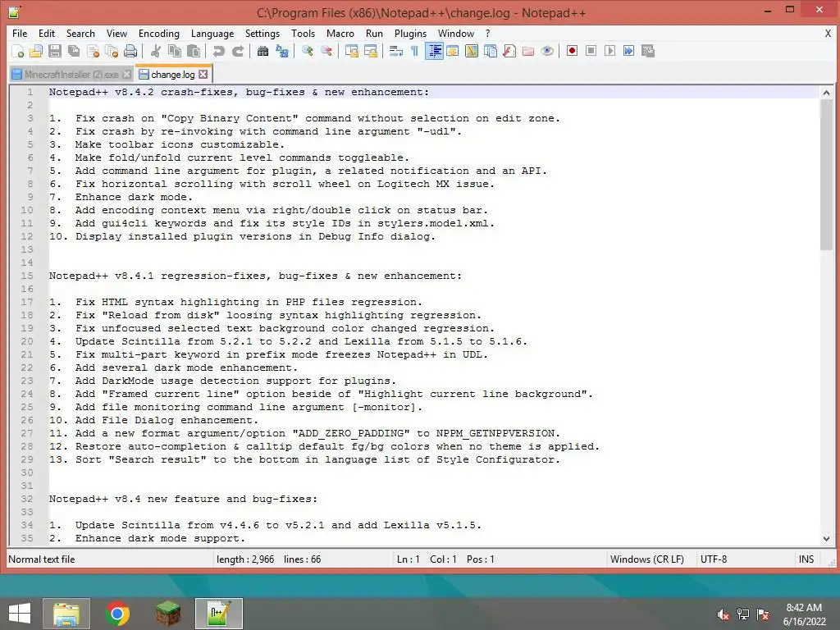Click scrollbar up arrow
This screenshot has width=840, height=630.
[826, 93]
